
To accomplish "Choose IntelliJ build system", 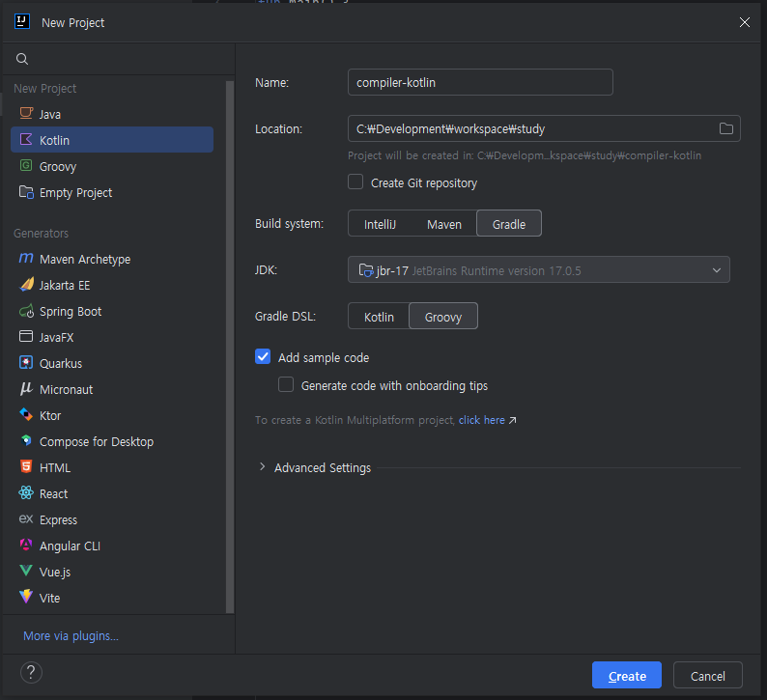I will [380, 224].
